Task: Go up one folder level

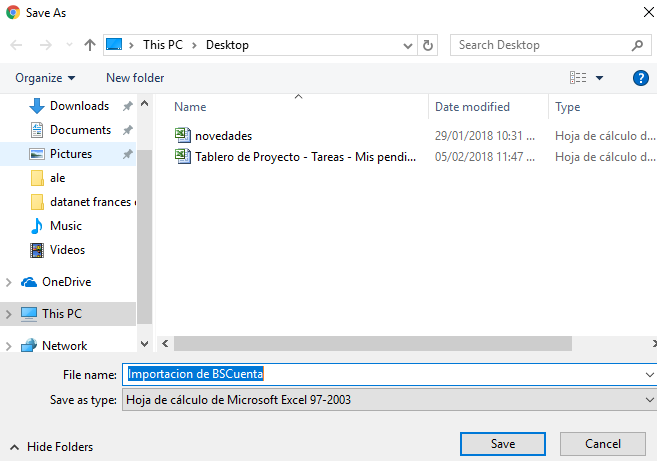Action: coord(90,45)
